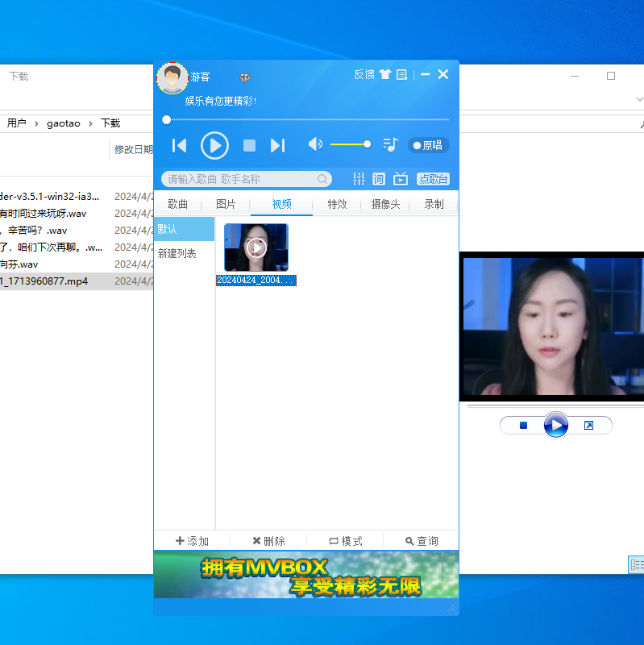This screenshot has width=644, height=645.
Task: Switch to the 摄像头 tab
Action: 385,204
